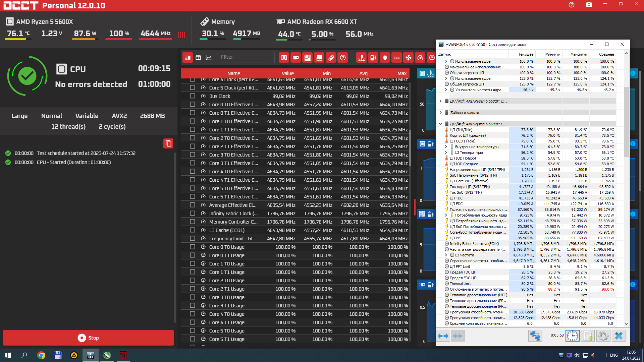644x362 pixels.
Task: Click the Максимум column header
Action: 579,54
